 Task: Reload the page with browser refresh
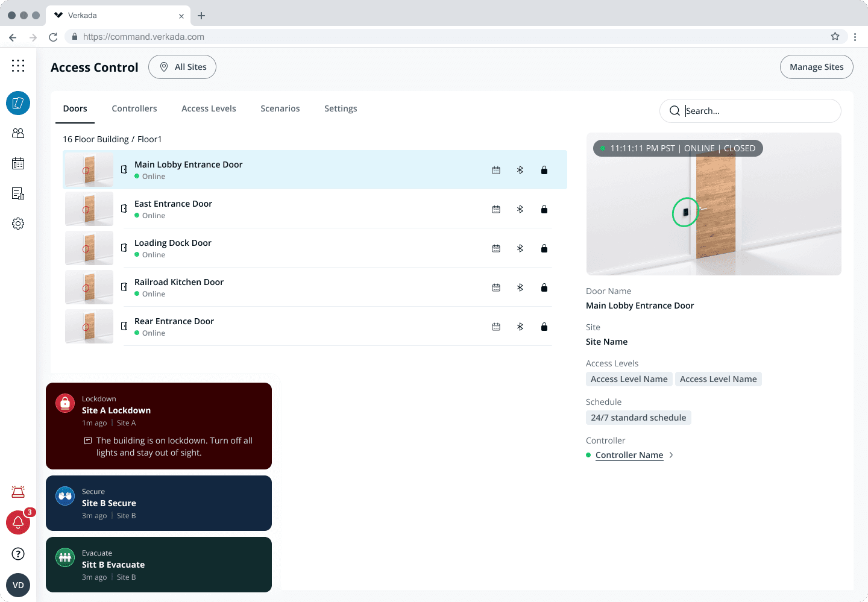pos(53,37)
